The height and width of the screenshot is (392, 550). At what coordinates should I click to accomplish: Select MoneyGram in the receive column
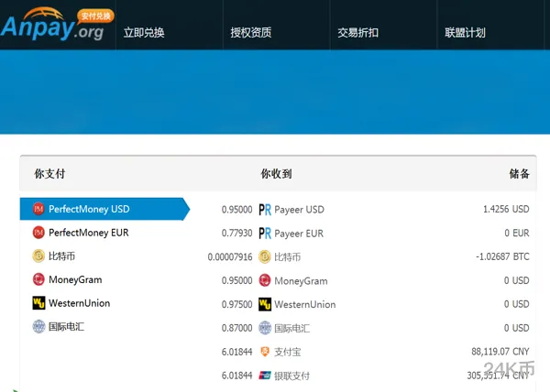point(301,281)
